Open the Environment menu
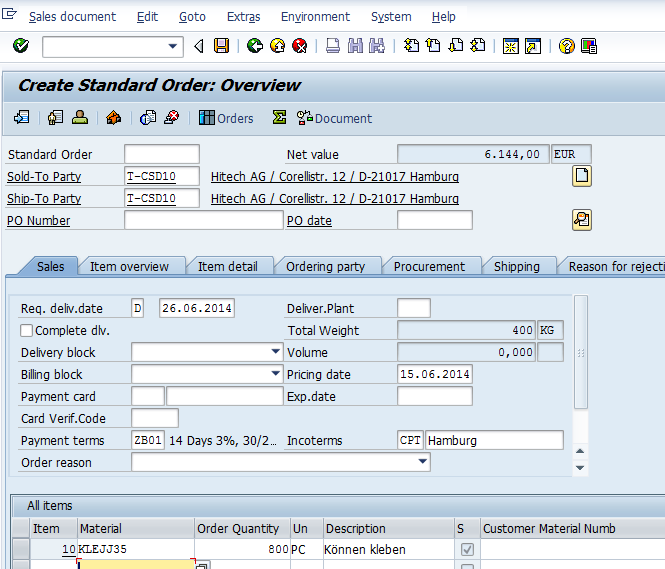This screenshot has width=665, height=569. coord(315,17)
